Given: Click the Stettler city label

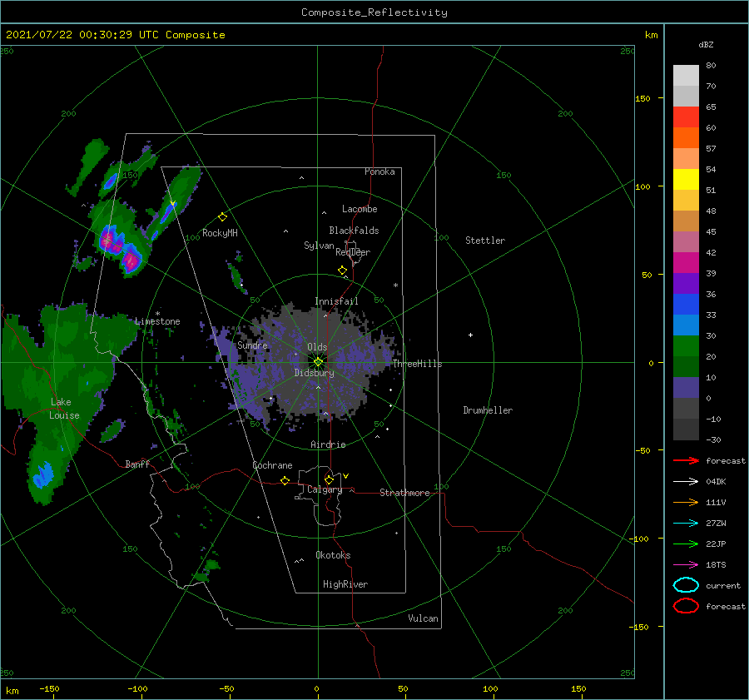Looking at the screenshot, I should tap(485, 241).
